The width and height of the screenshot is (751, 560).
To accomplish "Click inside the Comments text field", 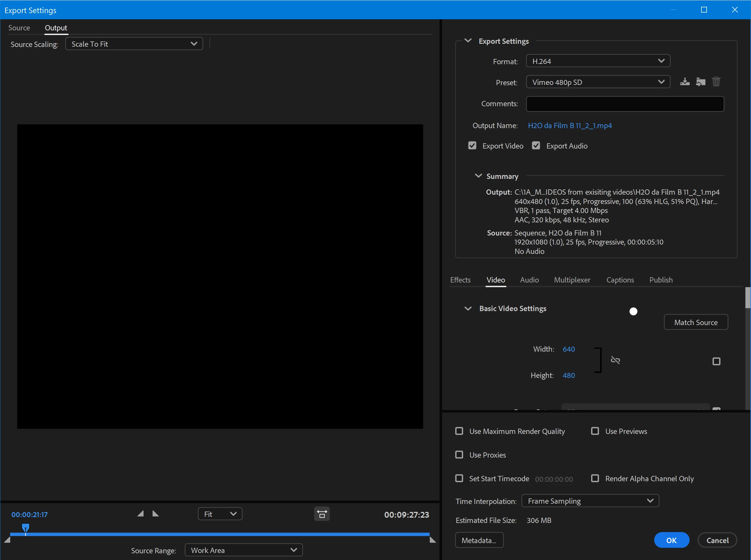I will pyautogui.click(x=625, y=104).
